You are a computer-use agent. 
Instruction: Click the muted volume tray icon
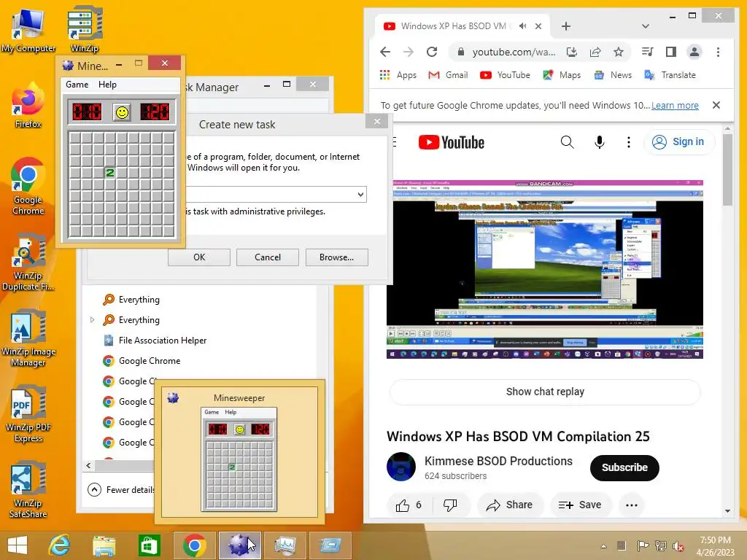678,545
